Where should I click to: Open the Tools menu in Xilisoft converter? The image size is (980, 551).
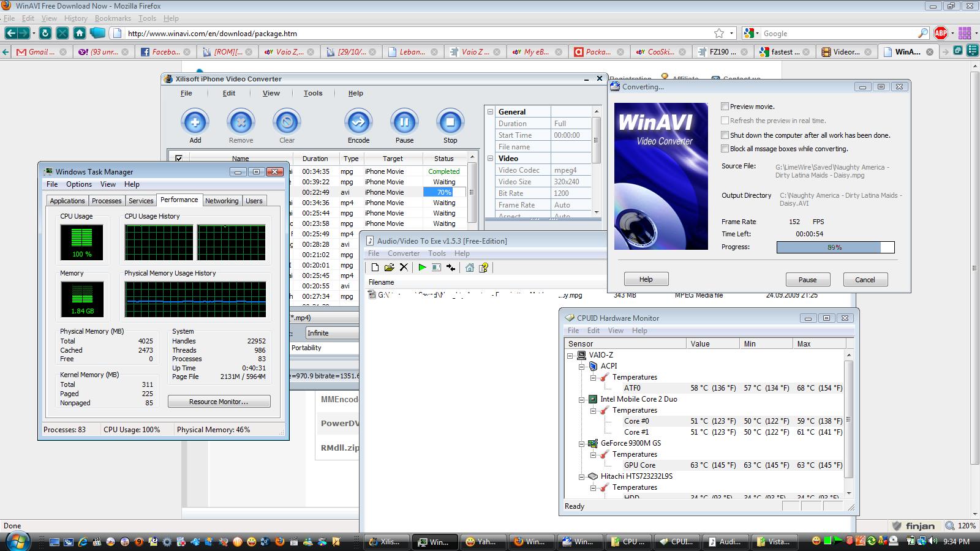(x=312, y=93)
